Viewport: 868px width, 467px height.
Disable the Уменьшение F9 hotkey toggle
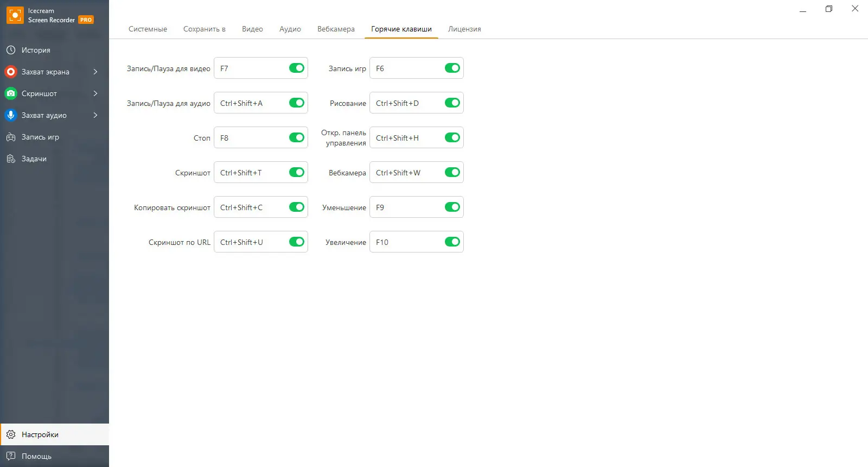point(452,207)
